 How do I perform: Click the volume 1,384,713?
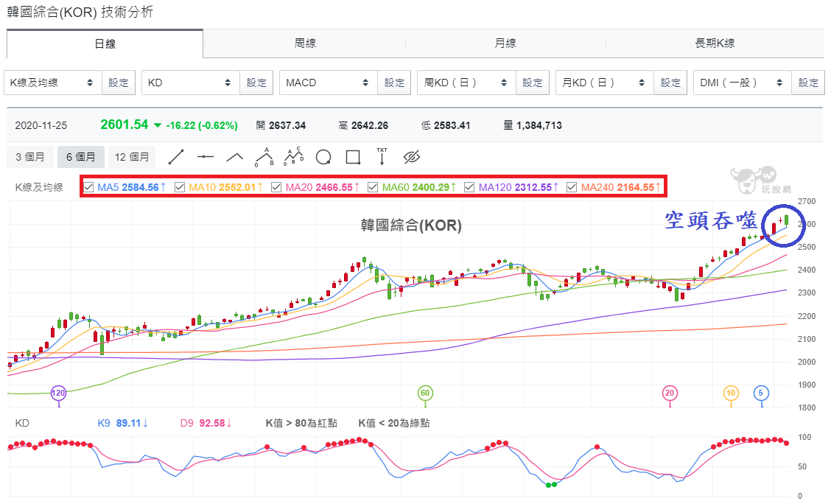(x=539, y=125)
